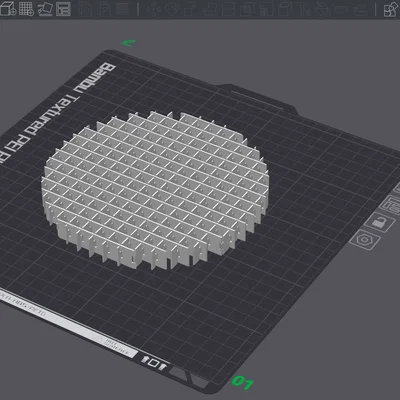400x400 pixels.
Task: Open plate settings hexagon icon beside bed
Action: pos(365,240)
